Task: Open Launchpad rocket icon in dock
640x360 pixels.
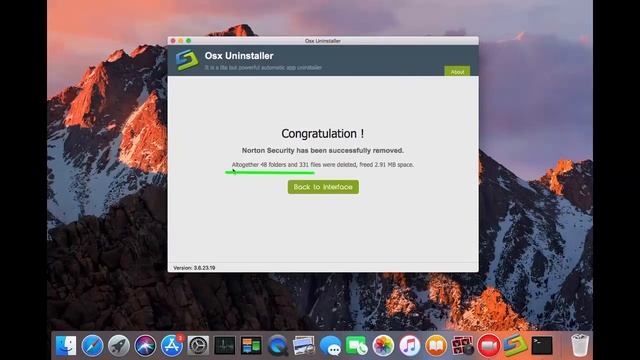Action: coord(119,345)
